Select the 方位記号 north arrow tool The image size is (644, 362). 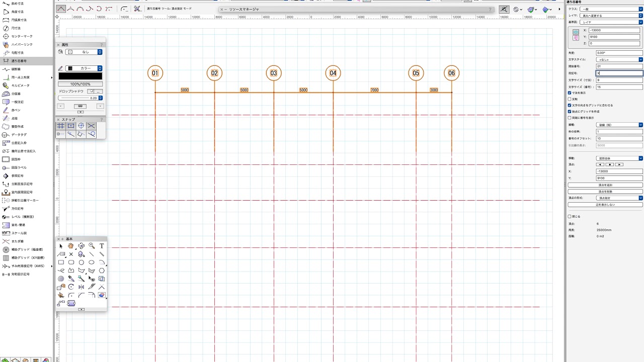point(26,208)
